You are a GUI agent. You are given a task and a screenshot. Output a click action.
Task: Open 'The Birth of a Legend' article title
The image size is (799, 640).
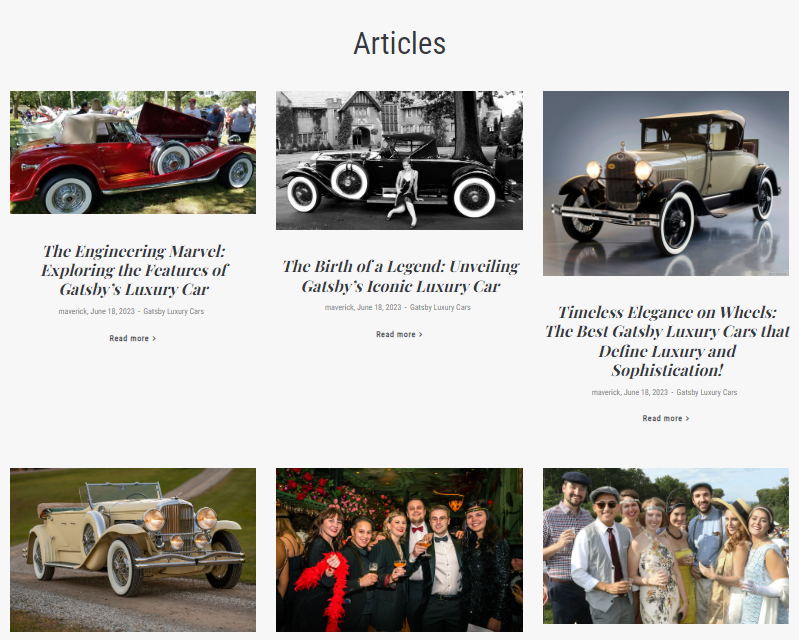[399, 276]
